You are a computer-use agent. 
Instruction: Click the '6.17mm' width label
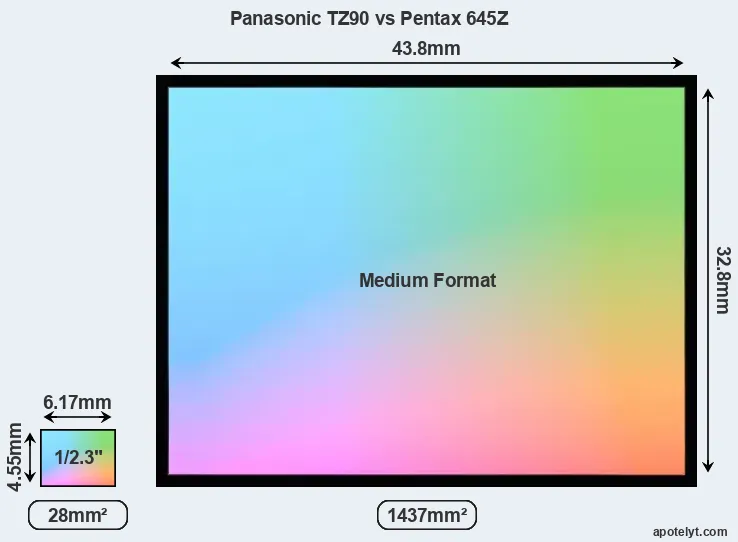[x=77, y=403]
